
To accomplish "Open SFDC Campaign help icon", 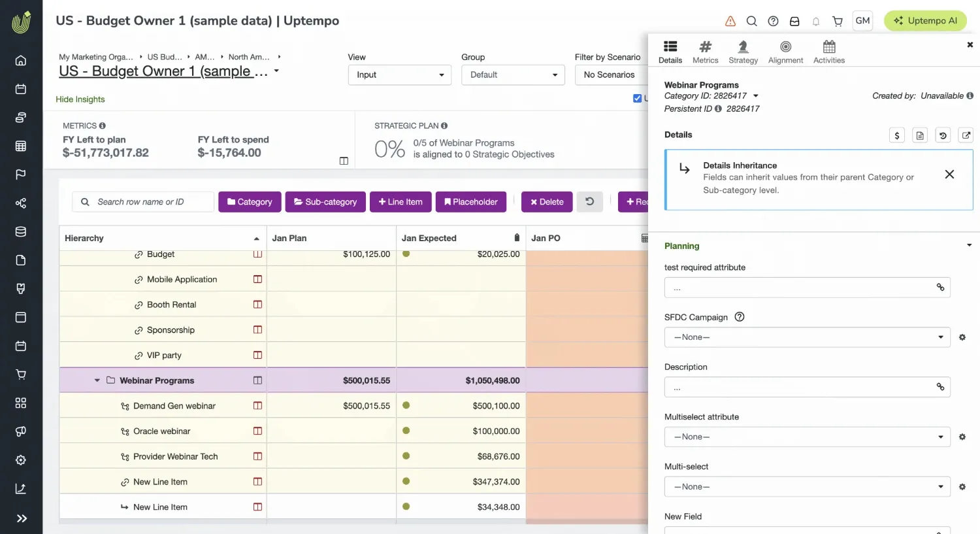I will pos(740,317).
